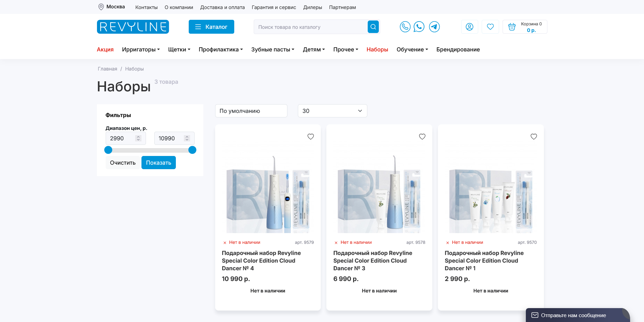Open Cloud Dancer № 4 product image

pyautogui.click(x=268, y=192)
